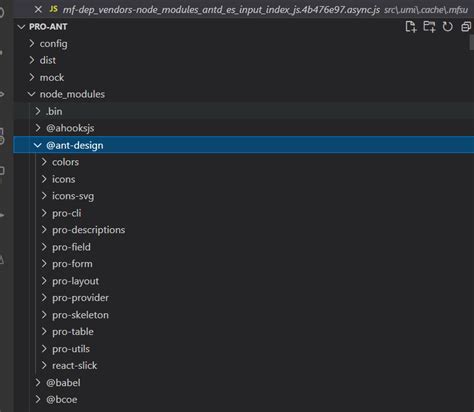Viewport: 474px width, 412px height.
Task: Expand the react-slick folder chevron
Action: pos(44,366)
